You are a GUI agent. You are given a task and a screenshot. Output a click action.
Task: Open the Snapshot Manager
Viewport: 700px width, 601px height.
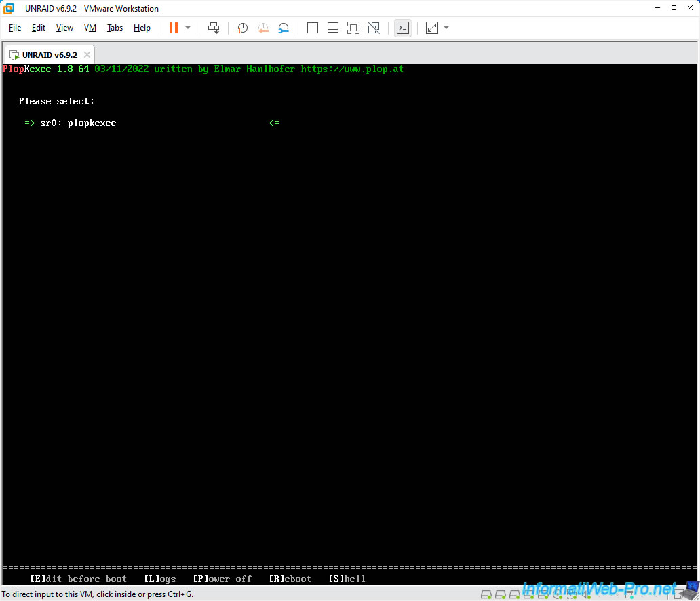[284, 28]
